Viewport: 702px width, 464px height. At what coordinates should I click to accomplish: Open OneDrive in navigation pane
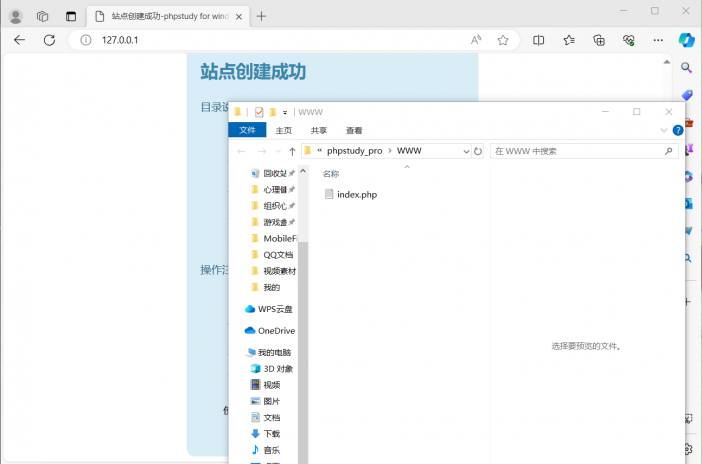click(270, 331)
